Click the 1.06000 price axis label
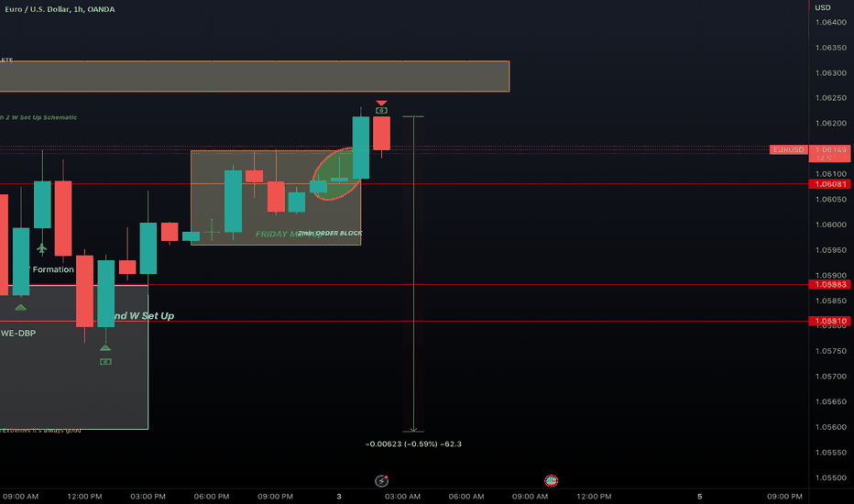The height and width of the screenshot is (504, 854). tap(830, 225)
